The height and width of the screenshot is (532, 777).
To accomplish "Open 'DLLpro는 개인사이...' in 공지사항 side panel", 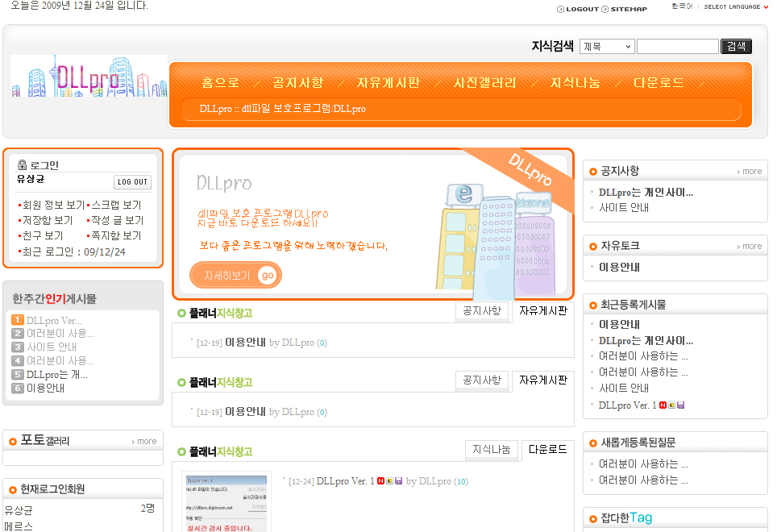I will tap(646, 192).
